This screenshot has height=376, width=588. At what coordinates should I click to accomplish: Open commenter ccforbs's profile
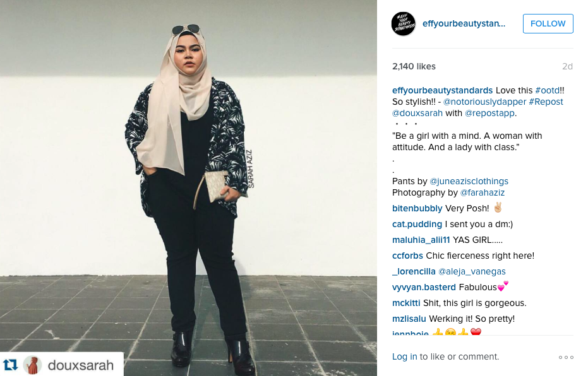pos(407,256)
